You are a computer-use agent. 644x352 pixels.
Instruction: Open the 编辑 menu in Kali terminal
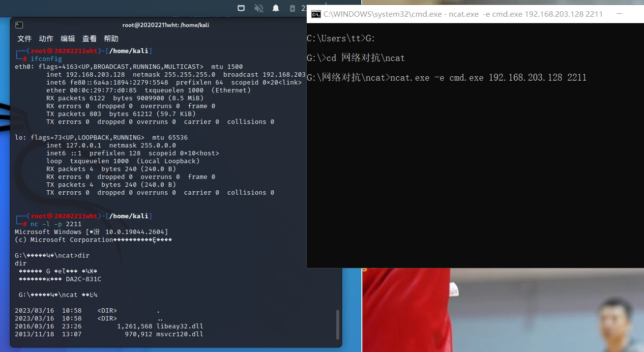68,39
